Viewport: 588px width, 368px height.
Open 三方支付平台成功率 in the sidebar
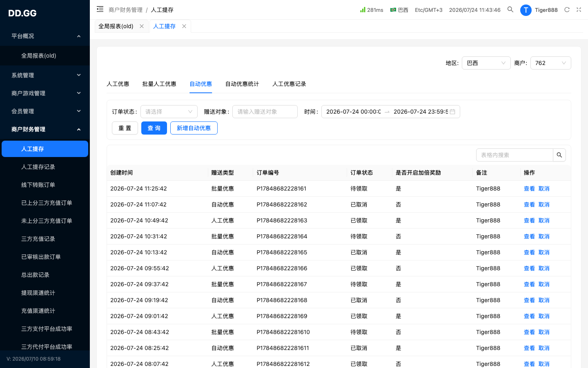coord(45,329)
